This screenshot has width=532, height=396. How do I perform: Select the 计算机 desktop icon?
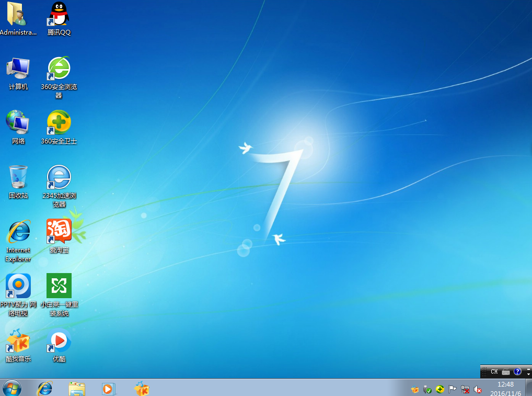pos(18,73)
